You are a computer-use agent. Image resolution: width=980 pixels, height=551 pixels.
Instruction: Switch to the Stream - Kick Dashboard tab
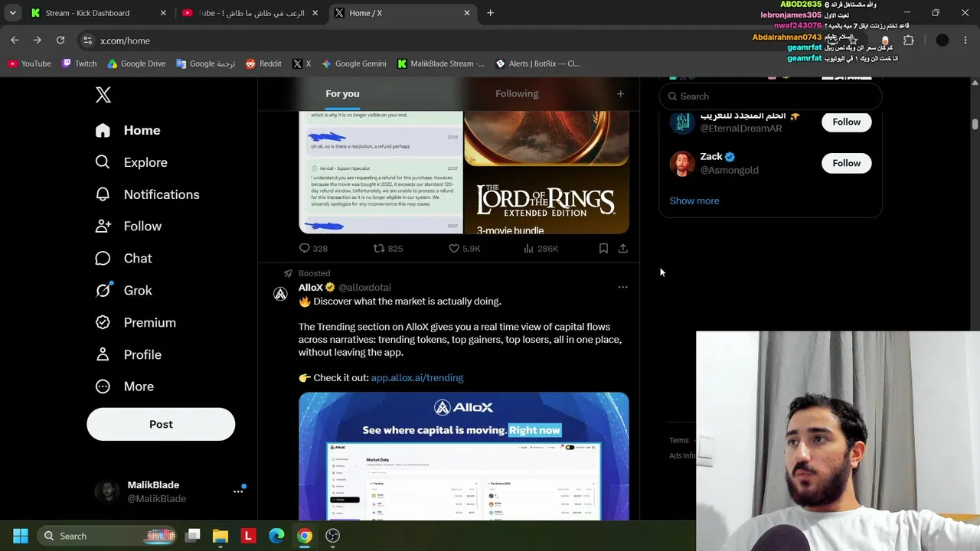pos(99,13)
